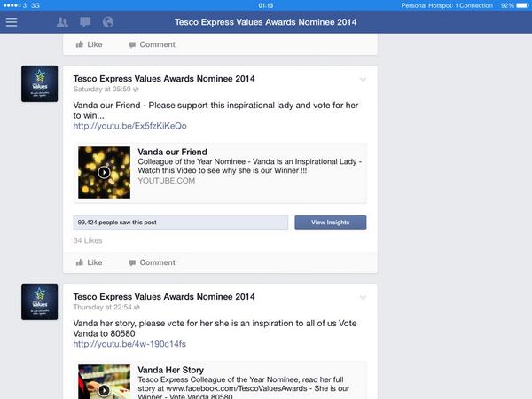Open page name on Thursday post
This screenshot has height=399, width=532.
click(164, 297)
